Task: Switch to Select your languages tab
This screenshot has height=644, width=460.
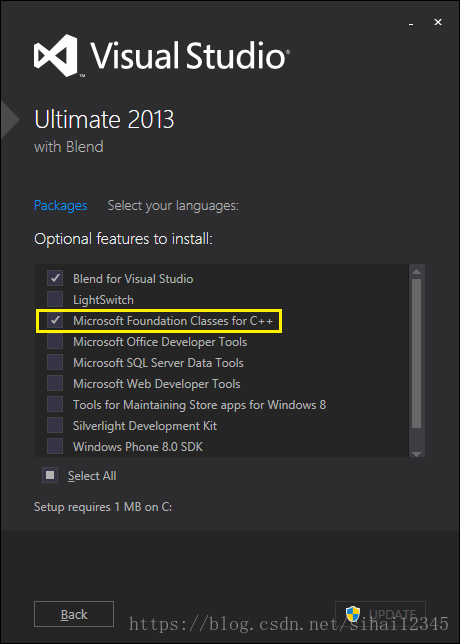Action: click(173, 205)
